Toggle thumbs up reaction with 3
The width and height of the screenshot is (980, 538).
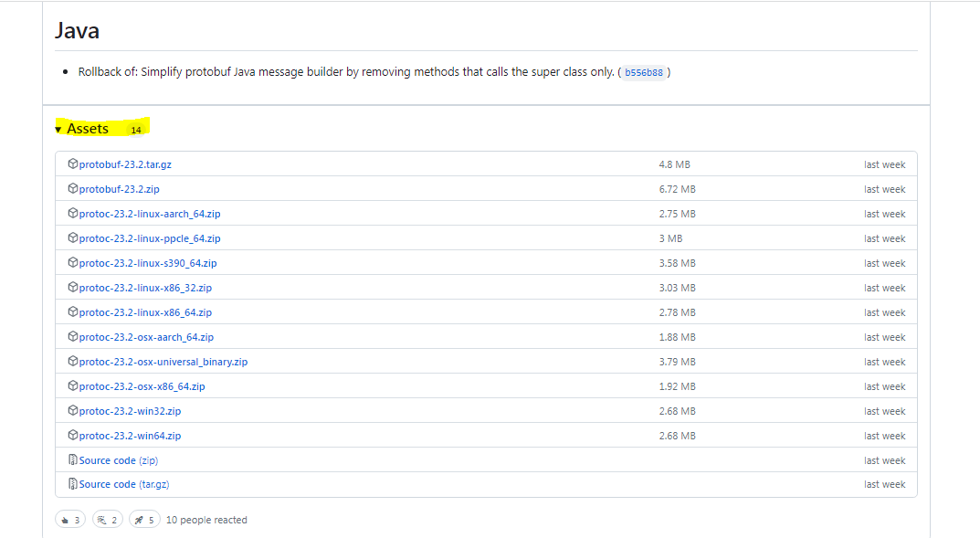70,520
